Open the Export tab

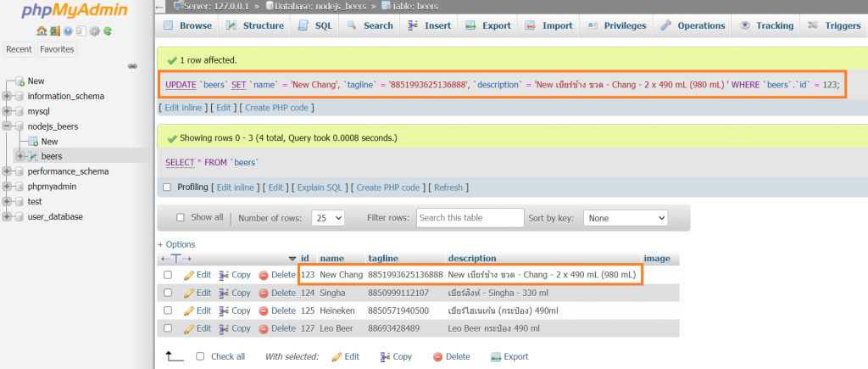[488, 25]
